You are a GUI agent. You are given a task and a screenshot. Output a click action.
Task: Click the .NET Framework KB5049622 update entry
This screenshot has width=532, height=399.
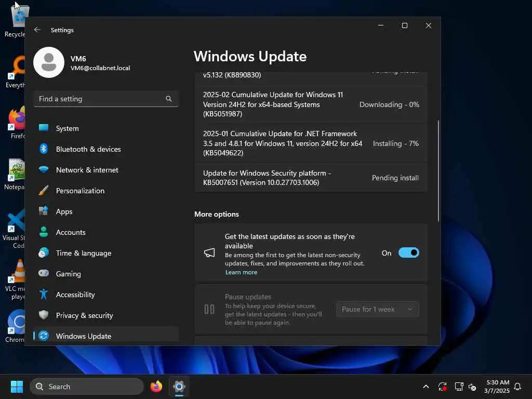pos(311,143)
